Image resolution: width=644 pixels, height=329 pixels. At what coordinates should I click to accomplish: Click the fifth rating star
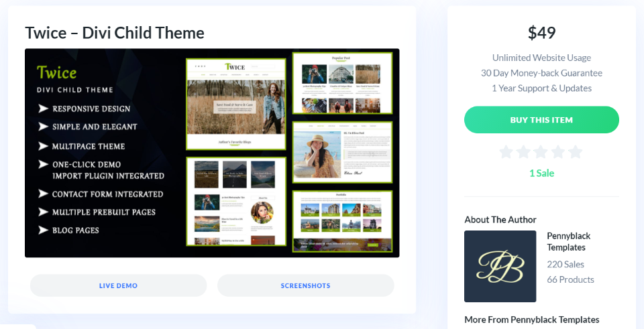coord(576,152)
